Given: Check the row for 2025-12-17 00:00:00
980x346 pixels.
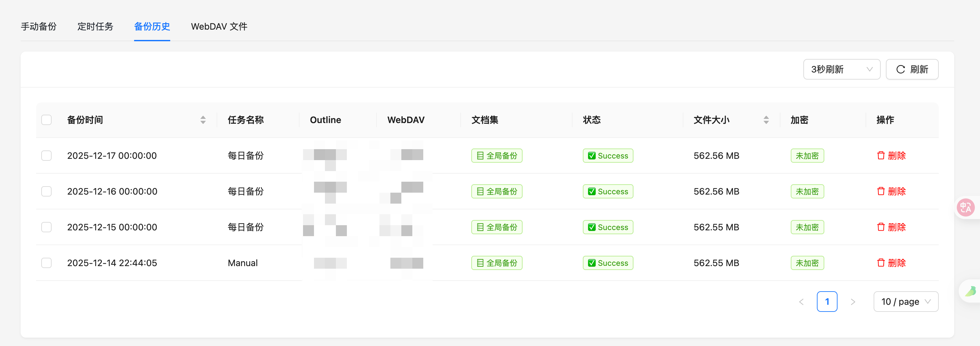Looking at the screenshot, I should (x=46, y=156).
